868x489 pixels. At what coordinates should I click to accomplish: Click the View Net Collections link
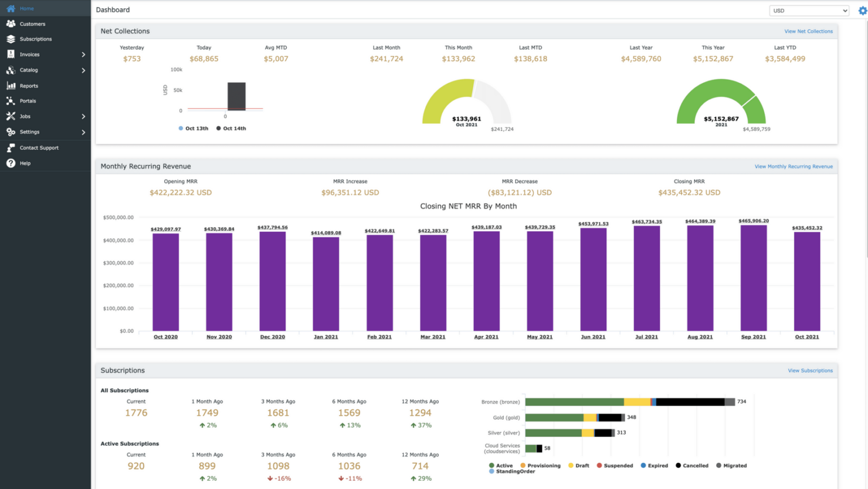[x=809, y=31]
